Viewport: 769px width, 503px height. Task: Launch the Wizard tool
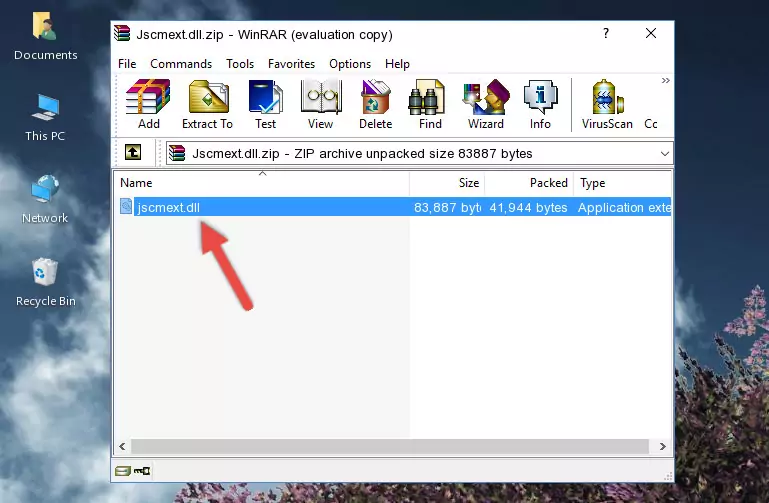tap(486, 104)
